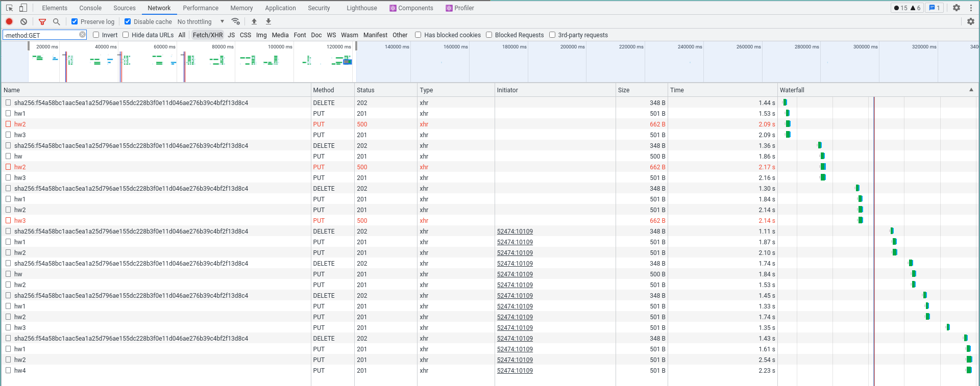This screenshot has width=980, height=386.
Task: Filter by Media requests
Action: [280, 35]
